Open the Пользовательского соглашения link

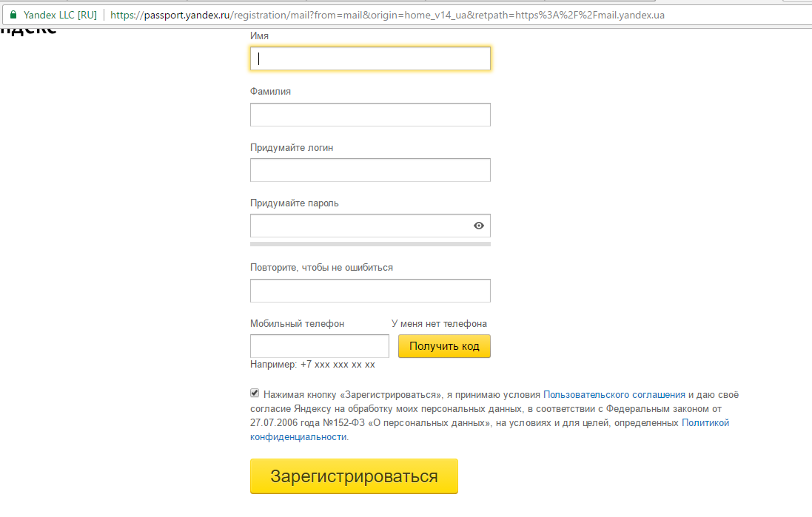614,394
